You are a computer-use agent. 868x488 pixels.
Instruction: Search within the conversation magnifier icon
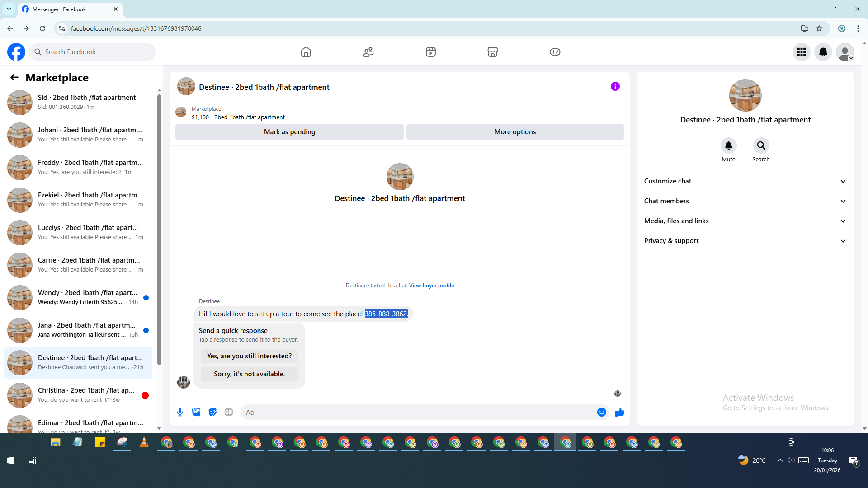tap(761, 145)
